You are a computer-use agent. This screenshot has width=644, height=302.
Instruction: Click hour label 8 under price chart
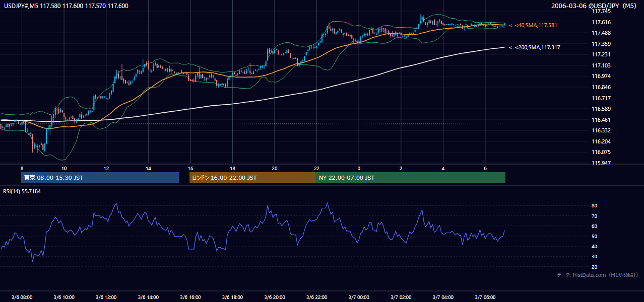tap(22, 168)
